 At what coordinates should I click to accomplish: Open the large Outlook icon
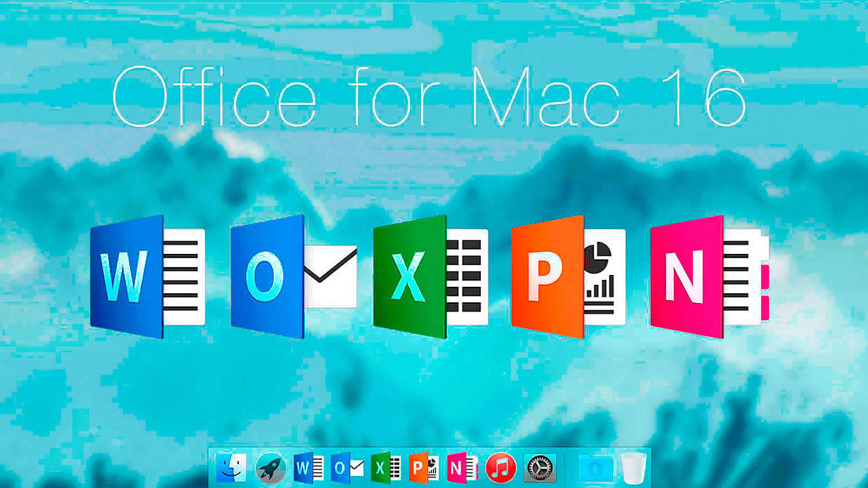tap(294, 276)
